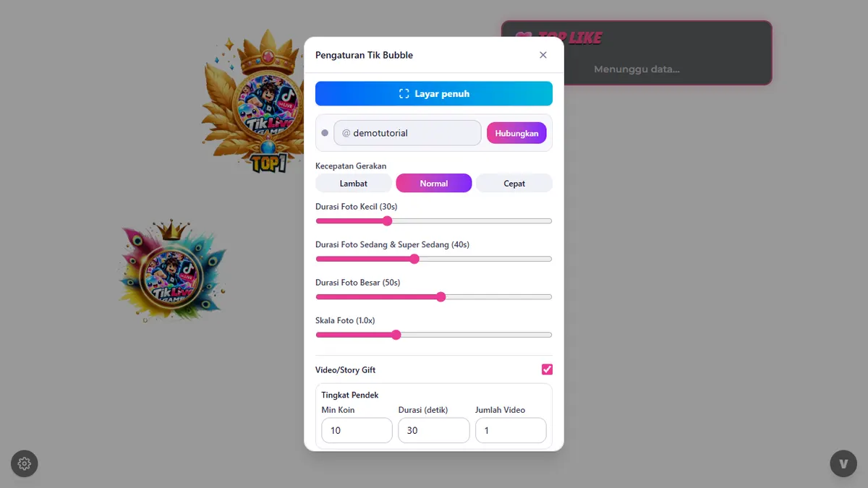Click the Durasi Foto Besar slider handle

point(441,296)
